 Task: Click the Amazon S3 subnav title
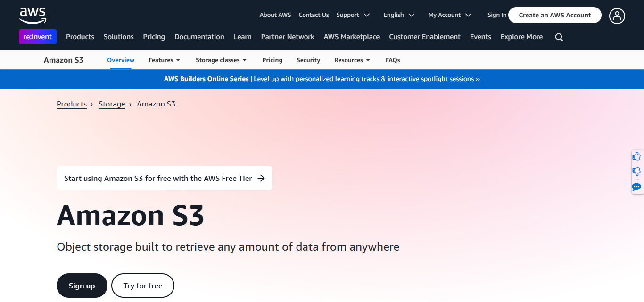[x=64, y=60]
